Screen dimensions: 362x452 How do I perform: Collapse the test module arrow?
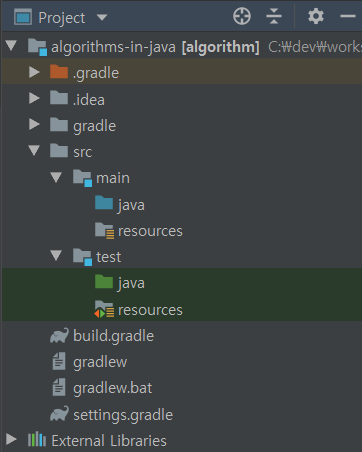56,256
